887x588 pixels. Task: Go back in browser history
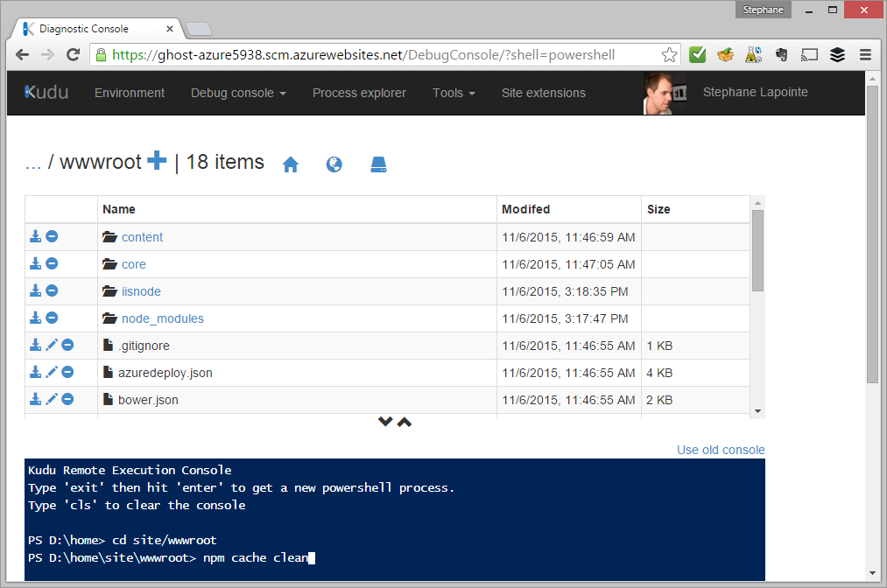click(22, 55)
